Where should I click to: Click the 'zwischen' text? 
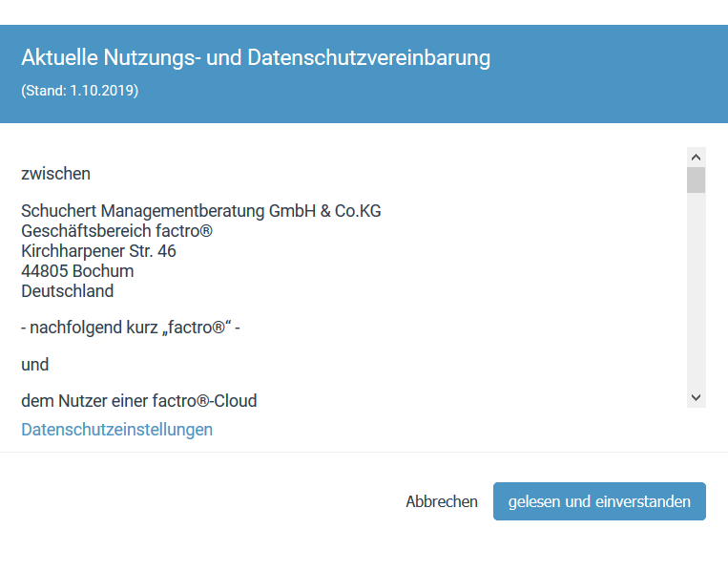tap(55, 174)
